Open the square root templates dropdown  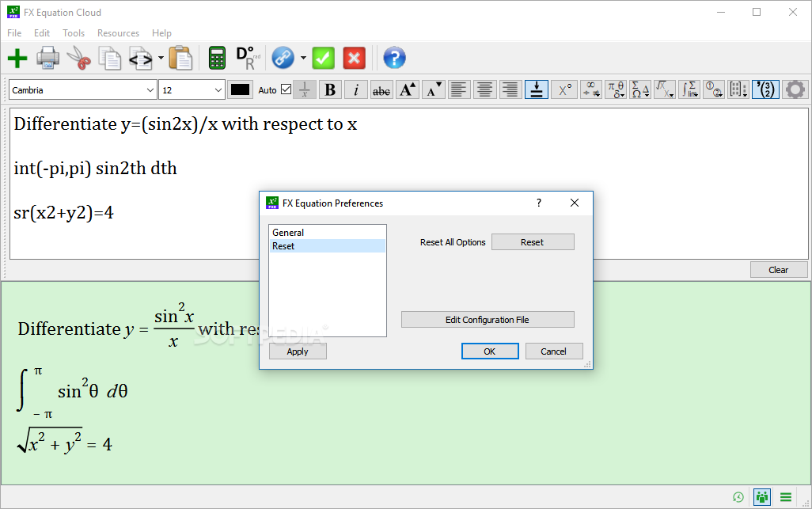[665, 89]
